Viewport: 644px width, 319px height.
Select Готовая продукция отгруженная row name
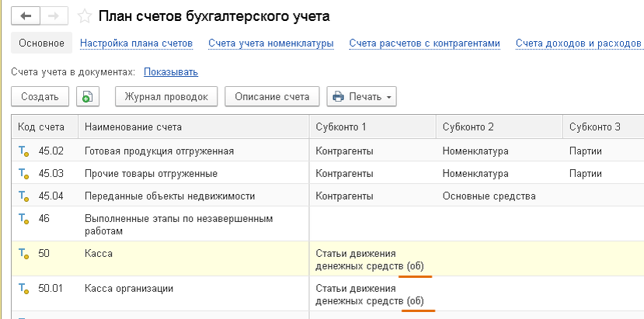pyautogui.click(x=159, y=151)
